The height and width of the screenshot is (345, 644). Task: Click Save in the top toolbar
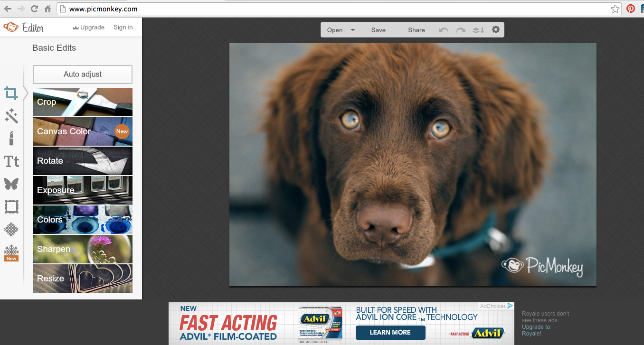click(x=379, y=30)
